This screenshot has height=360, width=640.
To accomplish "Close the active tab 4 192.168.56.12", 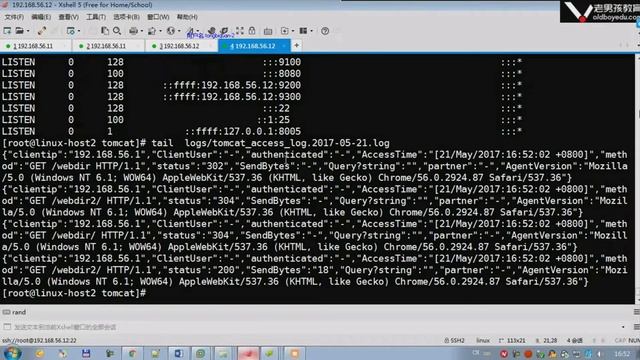I will [x=284, y=46].
